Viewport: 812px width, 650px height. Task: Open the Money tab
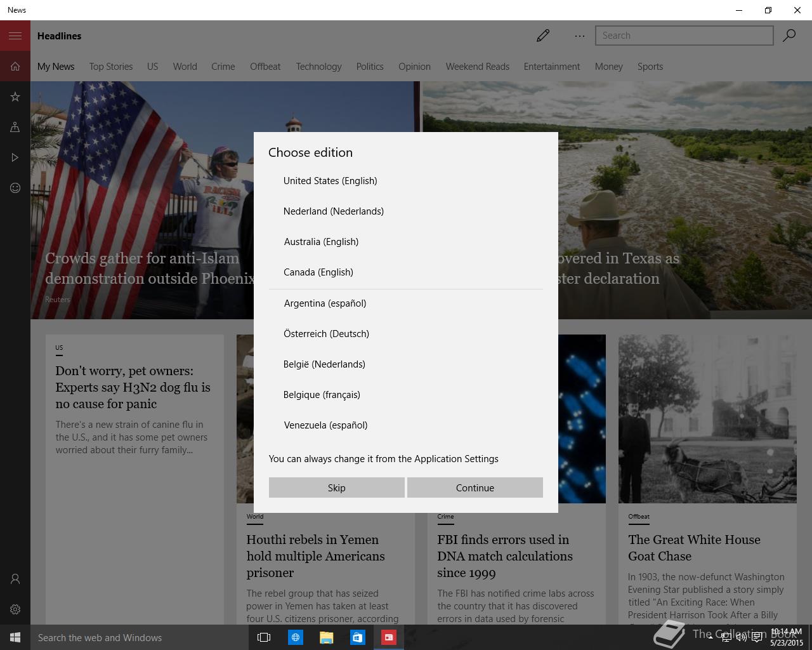pos(609,67)
